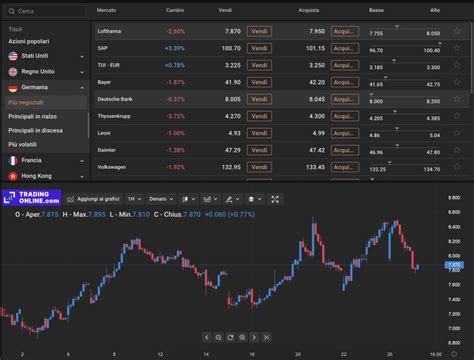This screenshot has width=474, height=360.
Task: Click the fullscreen chart icon
Action: point(275,199)
